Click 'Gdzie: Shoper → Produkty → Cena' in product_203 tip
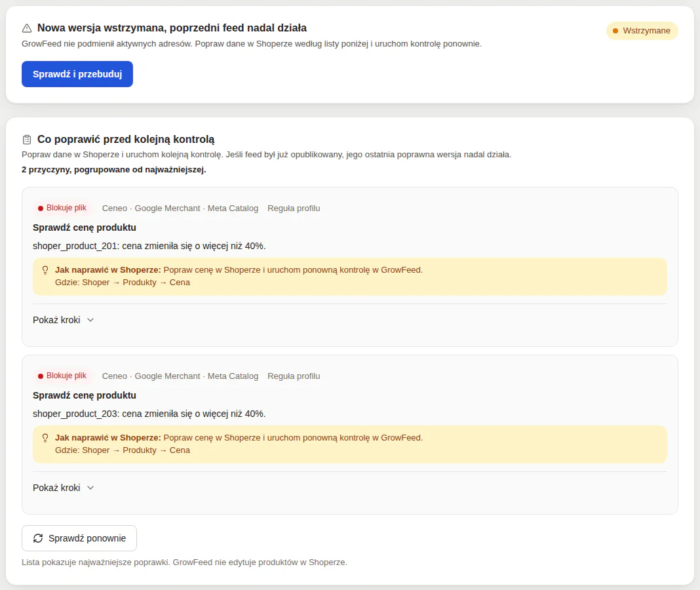Image resolution: width=700 pixels, height=590 pixels. pos(123,450)
